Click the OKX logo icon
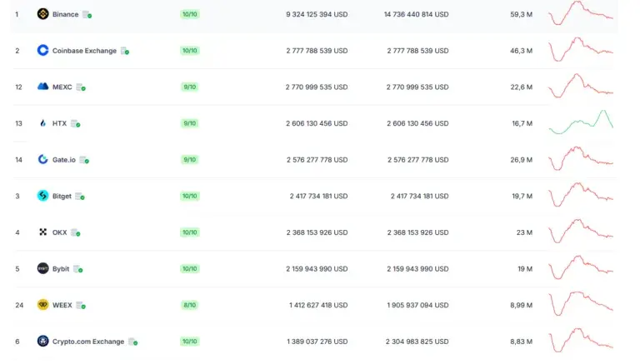This screenshot has width=640, height=364. point(42,232)
